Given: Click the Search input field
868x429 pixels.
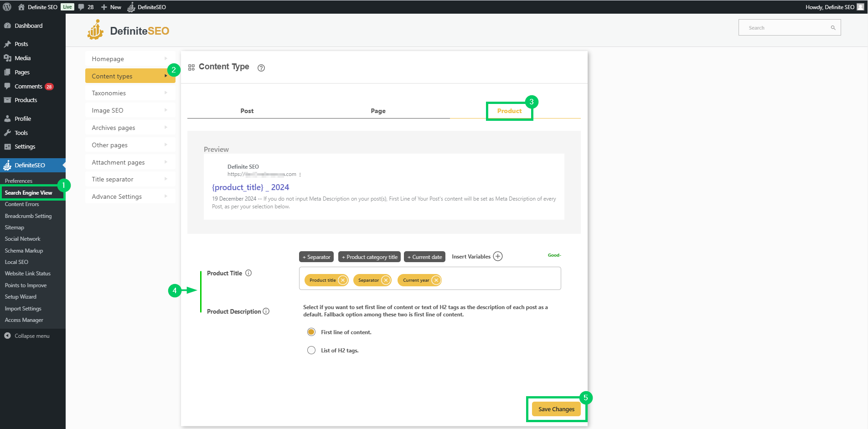Looking at the screenshot, I should 790,28.
